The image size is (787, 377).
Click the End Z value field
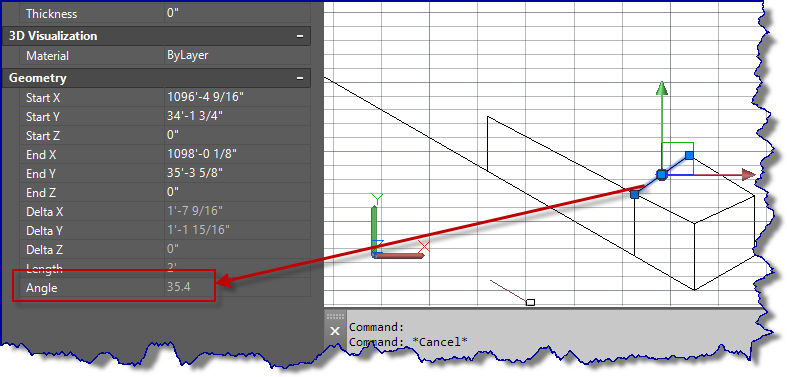tap(237, 193)
